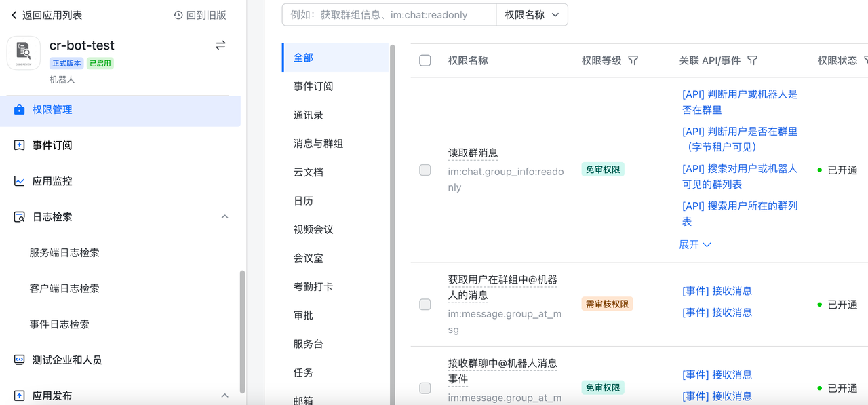868x405 pixels.
Task: Toggle the select-all checkbox in table header
Action: pyautogui.click(x=425, y=60)
